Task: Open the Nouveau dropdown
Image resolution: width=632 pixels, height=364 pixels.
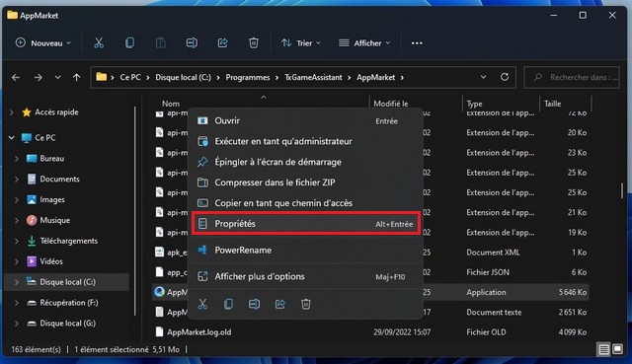Action: click(43, 43)
